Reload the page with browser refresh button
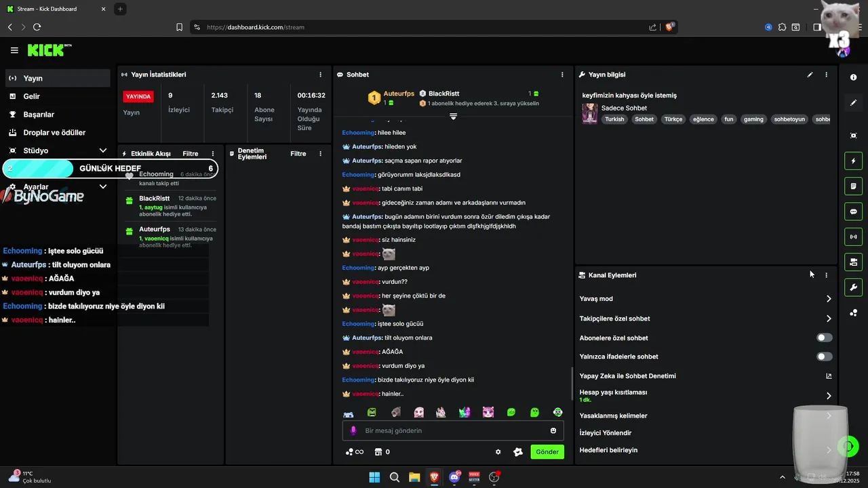 coord(37,27)
